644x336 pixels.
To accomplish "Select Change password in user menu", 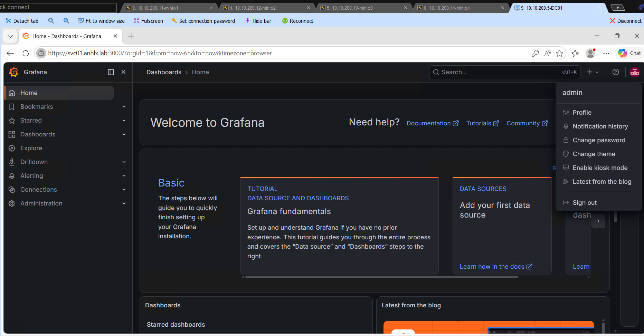I will coord(598,140).
